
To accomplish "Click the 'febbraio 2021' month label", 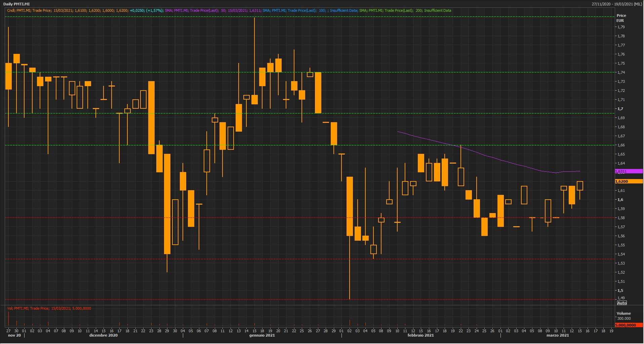I will click(420, 335).
